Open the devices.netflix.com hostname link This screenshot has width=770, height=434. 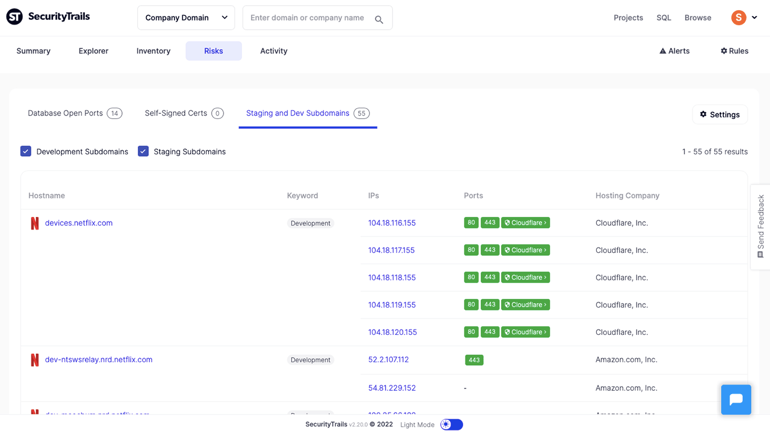tap(79, 223)
